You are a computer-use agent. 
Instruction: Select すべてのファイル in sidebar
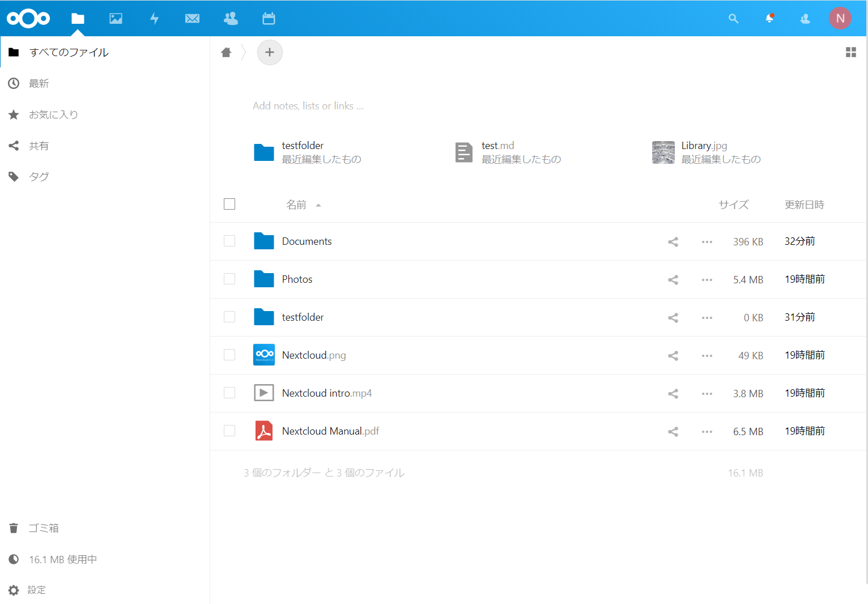pyautogui.click(x=105, y=52)
